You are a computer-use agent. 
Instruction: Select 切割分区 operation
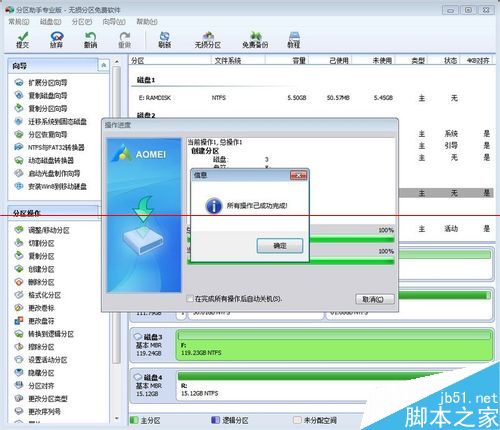[x=35, y=243]
